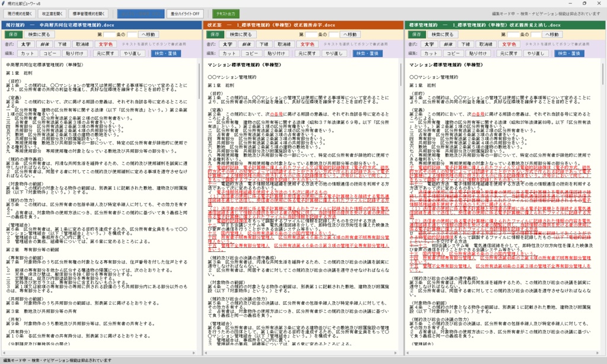The image size is (607, 364).
Task: Apply 下線 underline in the 現行規約 panel
Action: click(63, 44)
